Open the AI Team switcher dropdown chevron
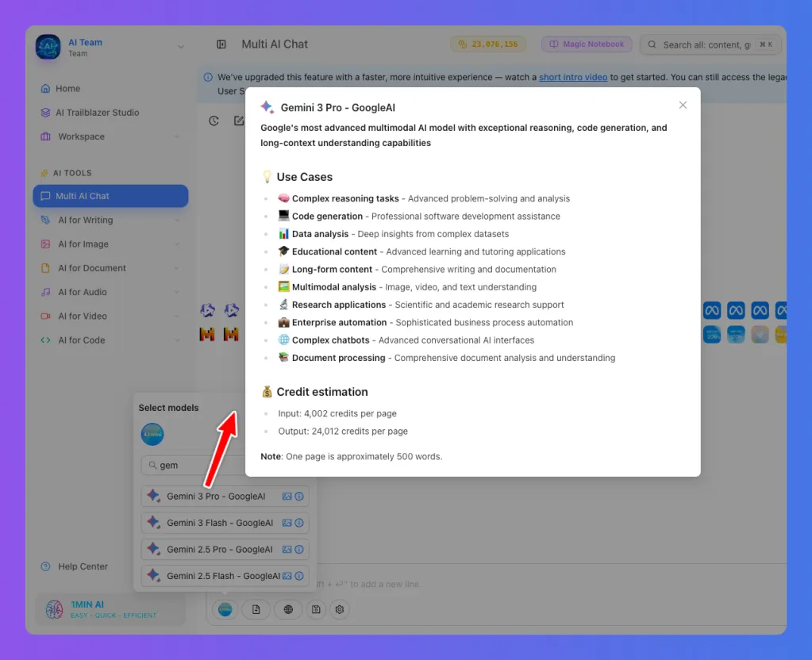The image size is (812, 660). [181, 47]
